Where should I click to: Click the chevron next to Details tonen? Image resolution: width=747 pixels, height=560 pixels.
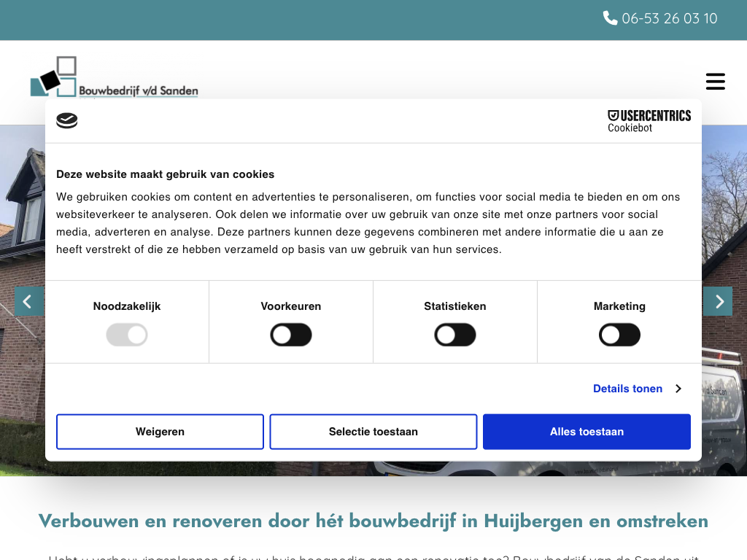pyautogui.click(x=678, y=389)
